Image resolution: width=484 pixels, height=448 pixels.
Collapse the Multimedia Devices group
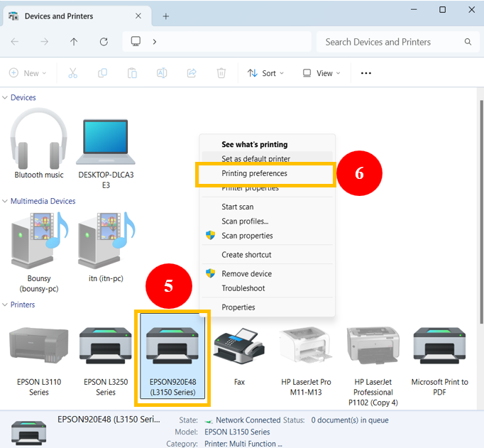pyautogui.click(x=6, y=202)
